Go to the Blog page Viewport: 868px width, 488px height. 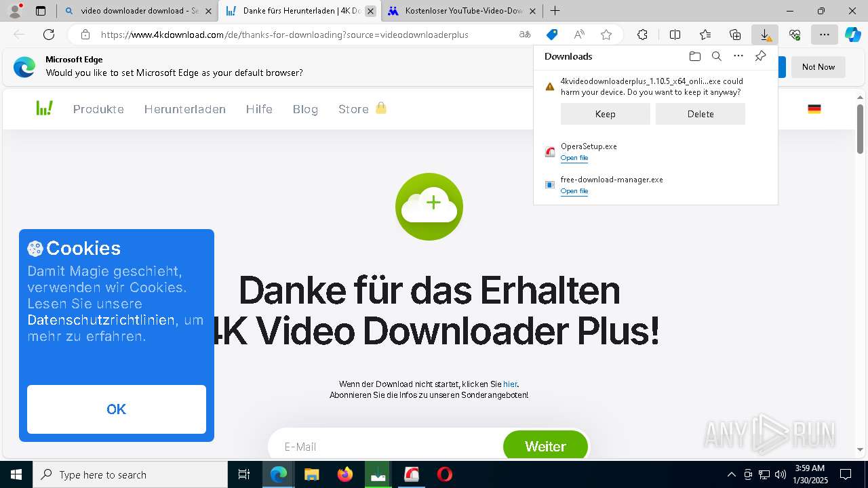click(x=305, y=109)
